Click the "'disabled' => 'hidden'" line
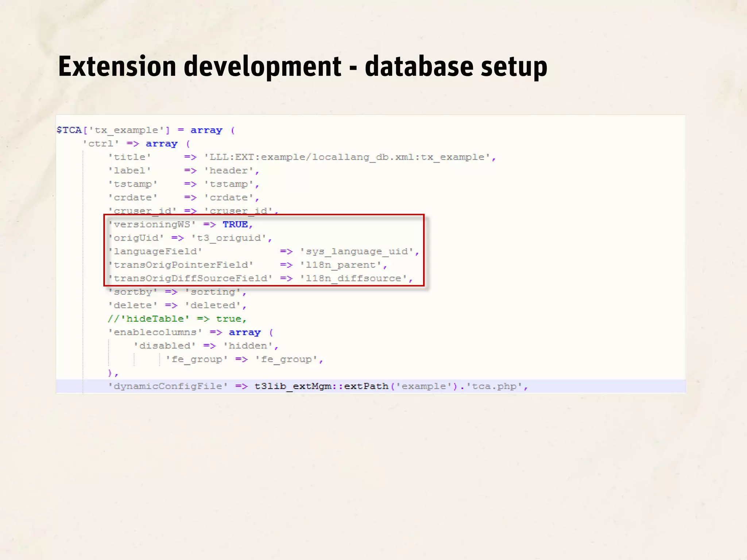Image resolution: width=747 pixels, height=560 pixels. [206, 346]
